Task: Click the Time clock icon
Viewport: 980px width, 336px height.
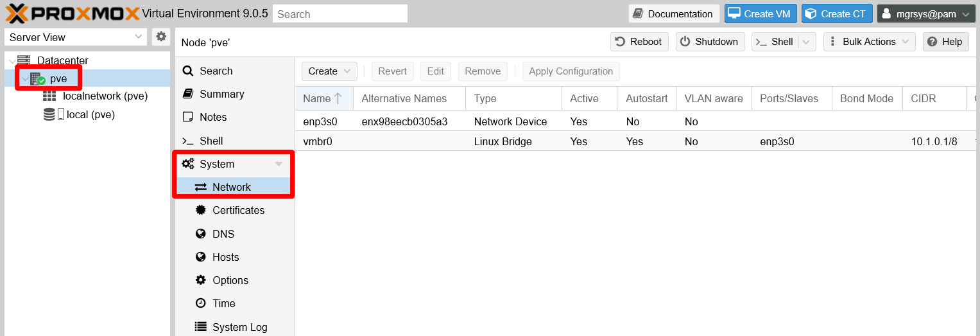Action: [x=201, y=303]
